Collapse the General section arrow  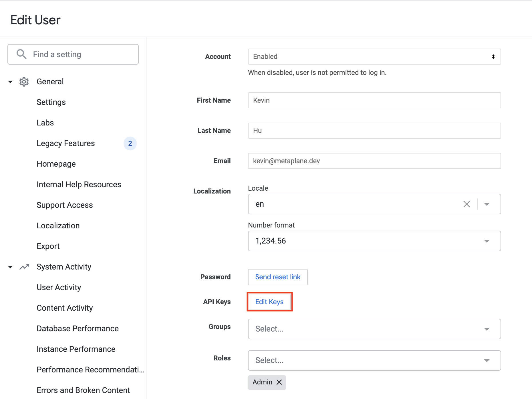click(x=10, y=82)
